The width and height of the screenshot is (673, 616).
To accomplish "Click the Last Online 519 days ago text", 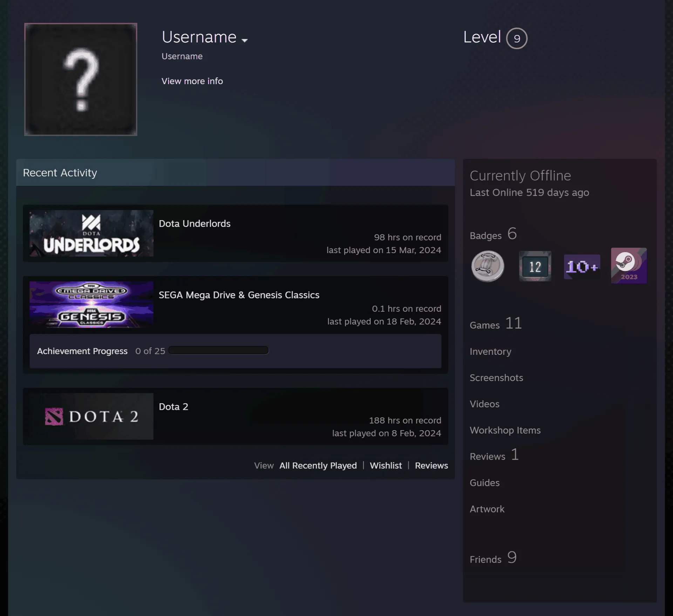I will tap(529, 192).
